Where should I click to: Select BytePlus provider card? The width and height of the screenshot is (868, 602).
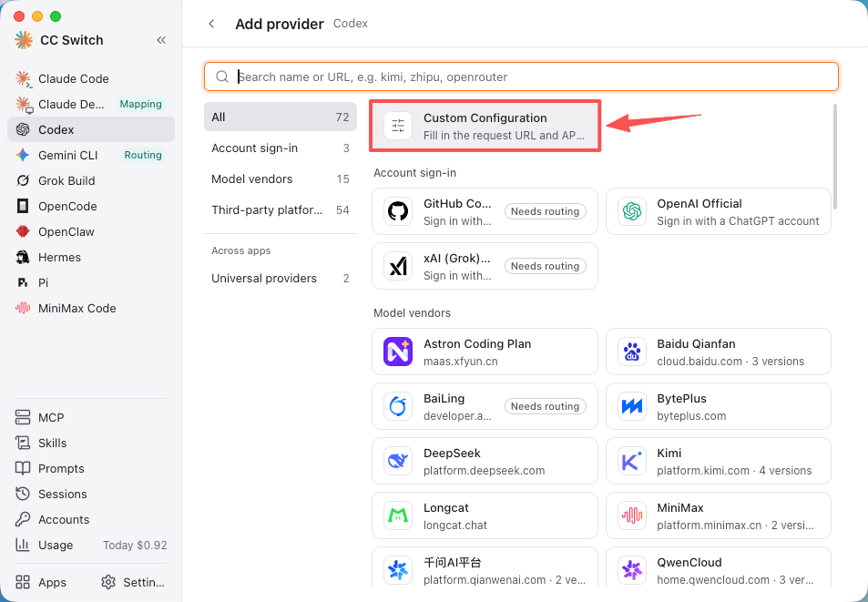pyautogui.click(x=719, y=406)
